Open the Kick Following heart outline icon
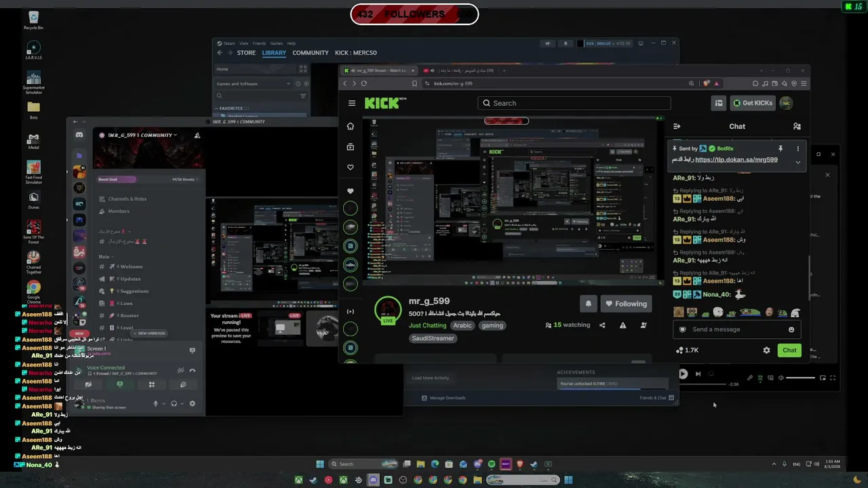Viewport: 868px width, 488px height. (x=350, y=167)
